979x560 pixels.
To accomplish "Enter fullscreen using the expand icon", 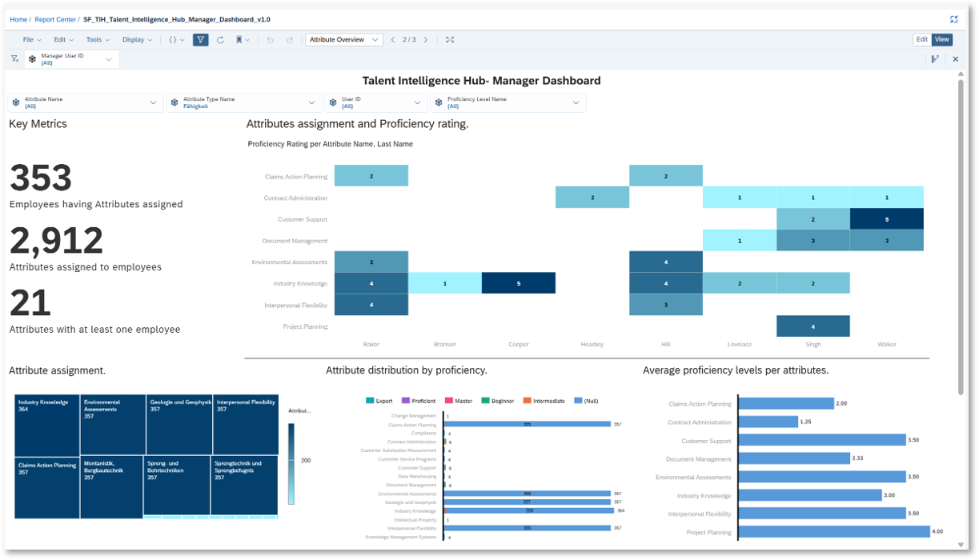I will 450,39.
